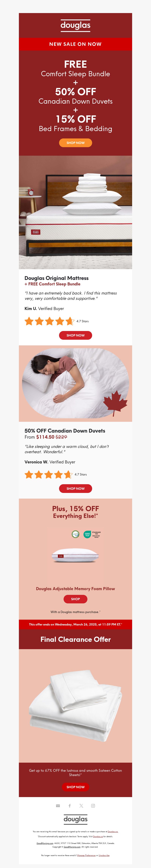Open the first GoodMorning.com address link
This screenshot has height=868, width=151.
tap(45, 843)
